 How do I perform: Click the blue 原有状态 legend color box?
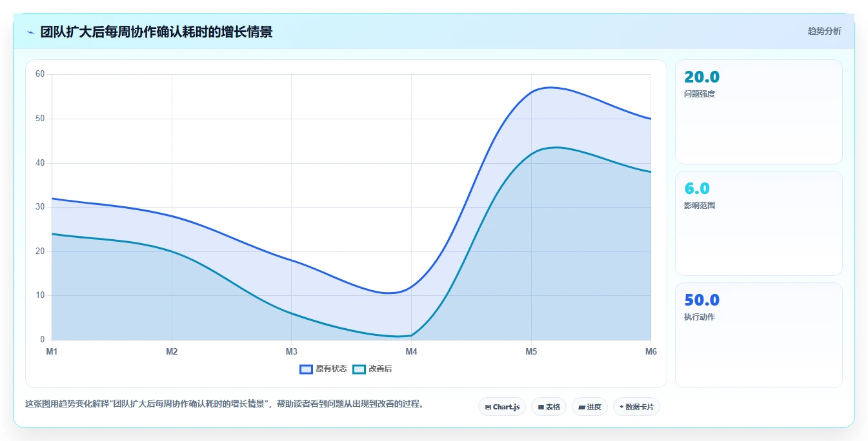pyautogui.click(x=306, y=369)
